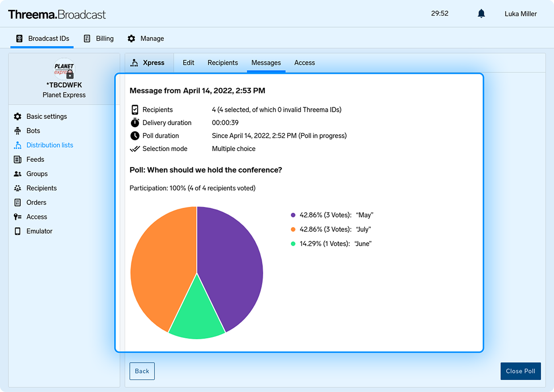The height and width of the screenshot is (392, 554).
Task: Switch to the Recipients tab in Xpress
Action: (x=222, y=63)
